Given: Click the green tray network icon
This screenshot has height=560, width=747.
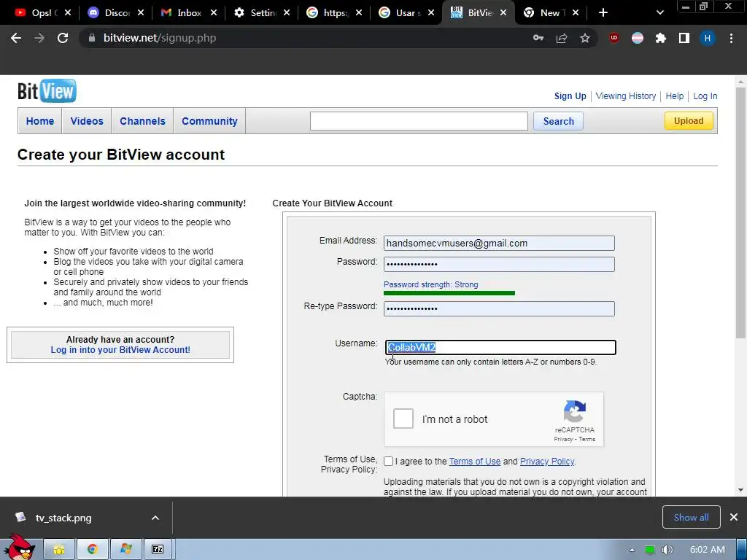Looking at the screenshot, I should pyautogui.click(x=649, y=550).
